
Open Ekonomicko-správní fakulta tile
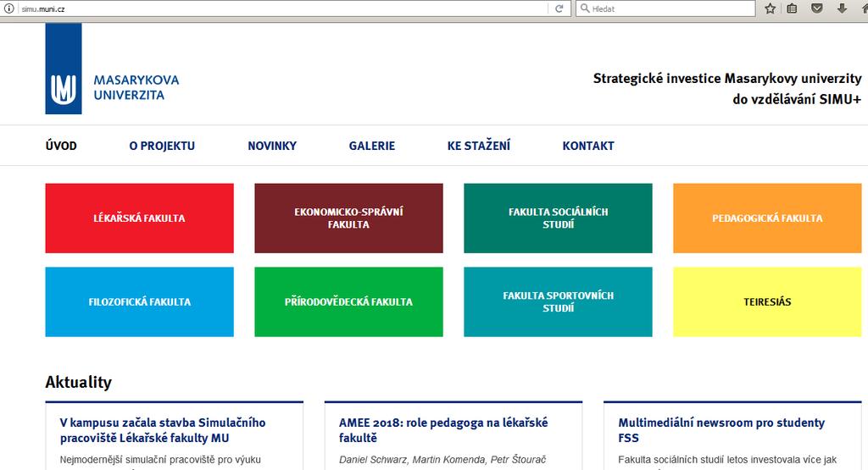pyautogui.click(x=348, y=218)
